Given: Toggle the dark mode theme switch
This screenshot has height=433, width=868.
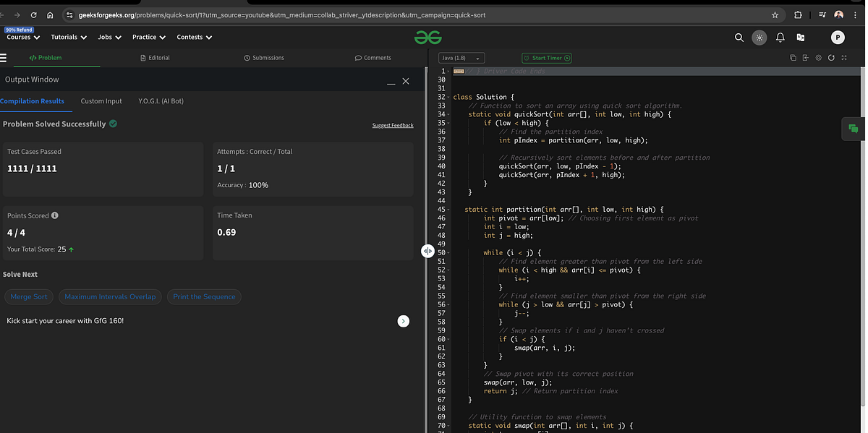Looking at the screenshot, I should coord(759,37).
